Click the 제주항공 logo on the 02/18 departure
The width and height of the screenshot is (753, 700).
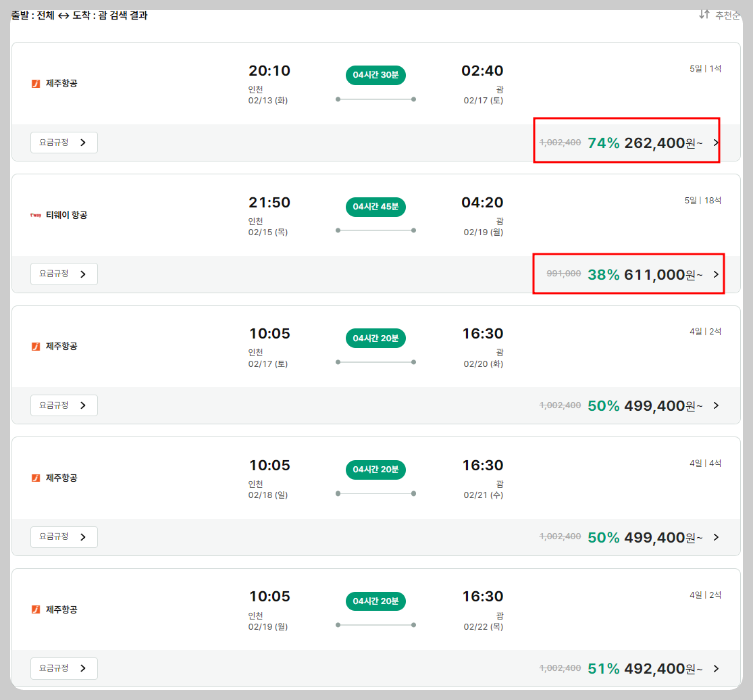coord(36,478)
